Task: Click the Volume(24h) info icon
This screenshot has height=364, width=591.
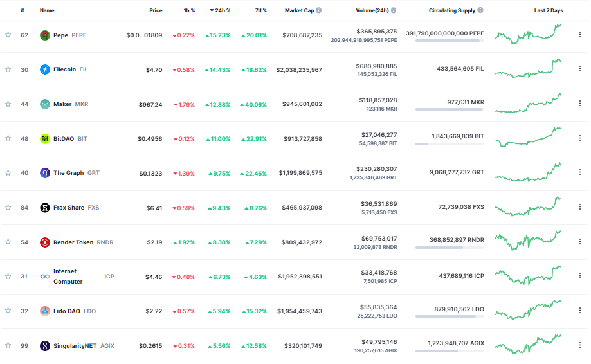Action: tap(394, 10)
